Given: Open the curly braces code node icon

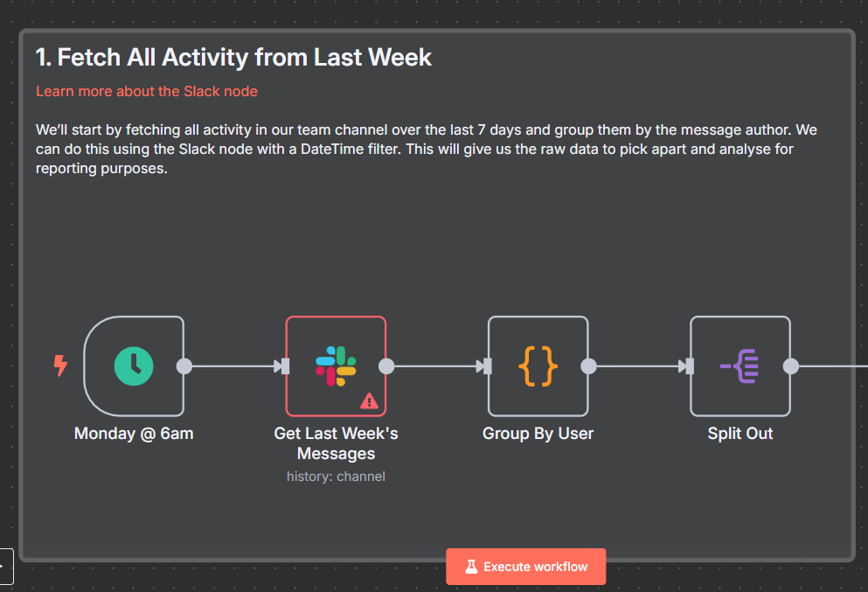Looking at the screenshot, I should (538, 366).
